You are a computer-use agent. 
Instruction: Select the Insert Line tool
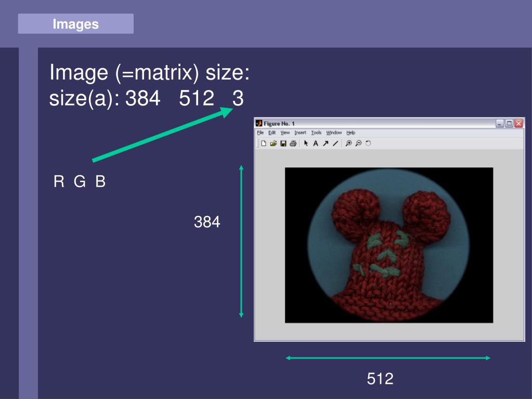click(x=335, y=144)
